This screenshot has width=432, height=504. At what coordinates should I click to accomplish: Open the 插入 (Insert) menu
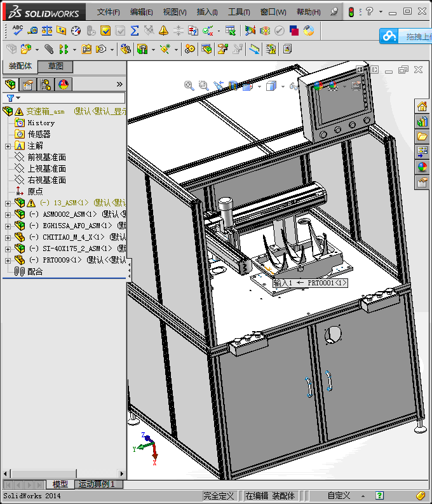(207, 12)
